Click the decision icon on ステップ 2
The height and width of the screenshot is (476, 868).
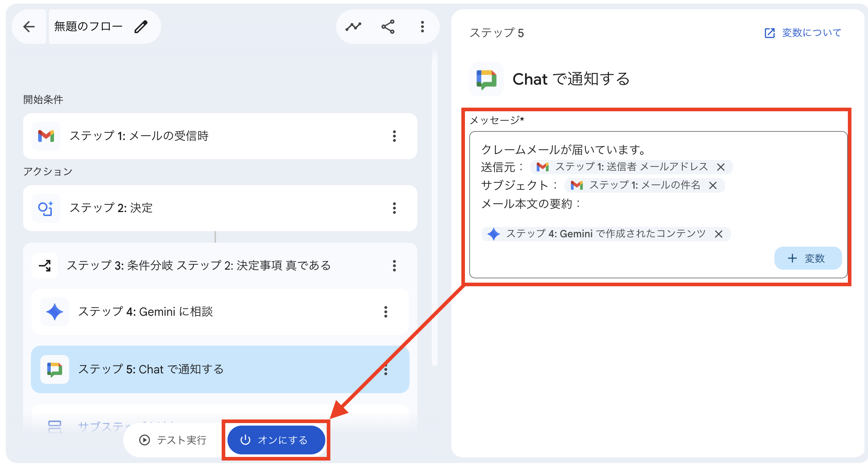[46, 208]
